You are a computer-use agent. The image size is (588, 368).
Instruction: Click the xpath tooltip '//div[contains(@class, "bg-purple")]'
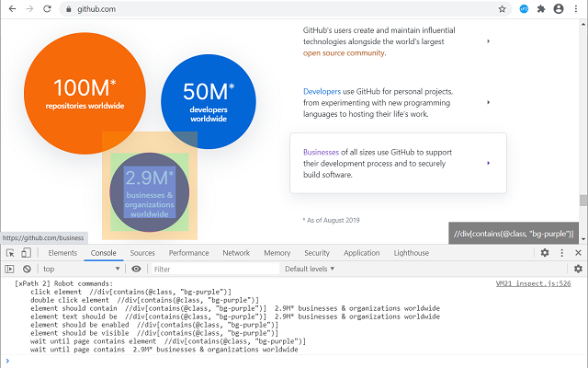point(514,234)
